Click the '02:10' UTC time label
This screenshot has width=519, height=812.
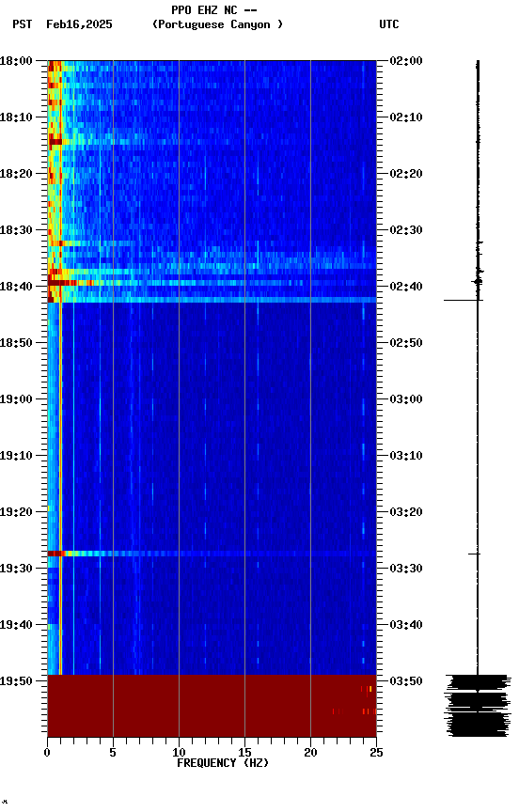pos(406,117)
